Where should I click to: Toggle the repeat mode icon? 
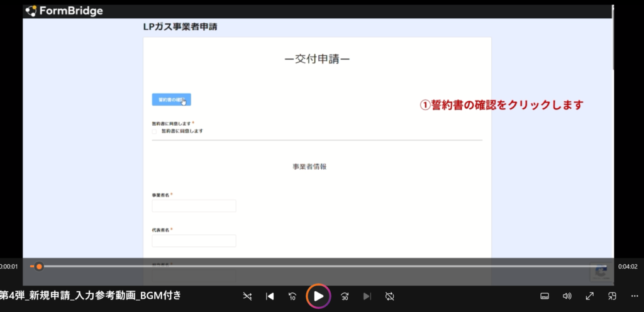[x=390, y=296]
